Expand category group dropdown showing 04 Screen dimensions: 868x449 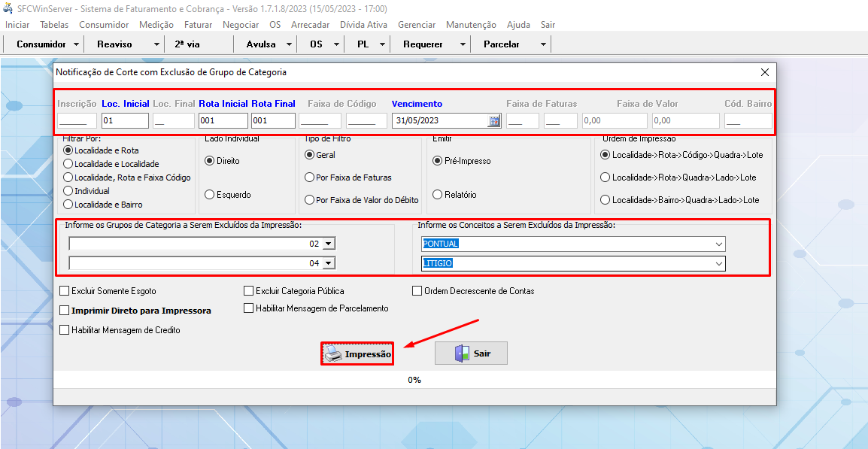point(329,263)
